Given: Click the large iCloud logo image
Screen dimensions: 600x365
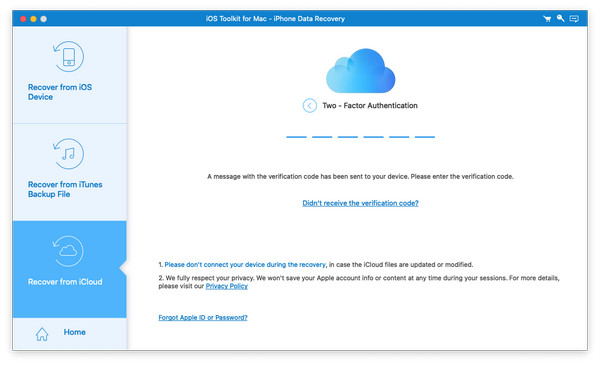Looking at the screenshot, I should (360, 71).
